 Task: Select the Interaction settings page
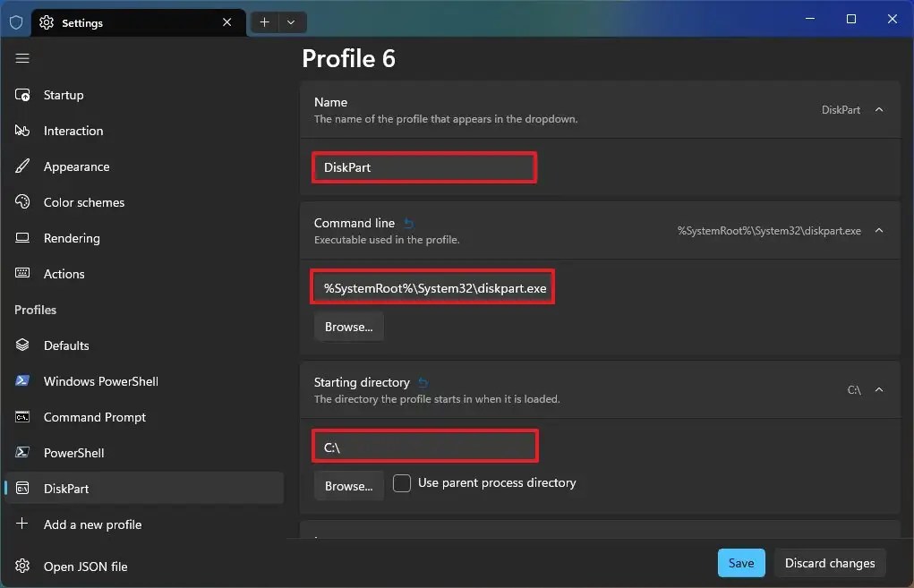[x=73, y=131]
